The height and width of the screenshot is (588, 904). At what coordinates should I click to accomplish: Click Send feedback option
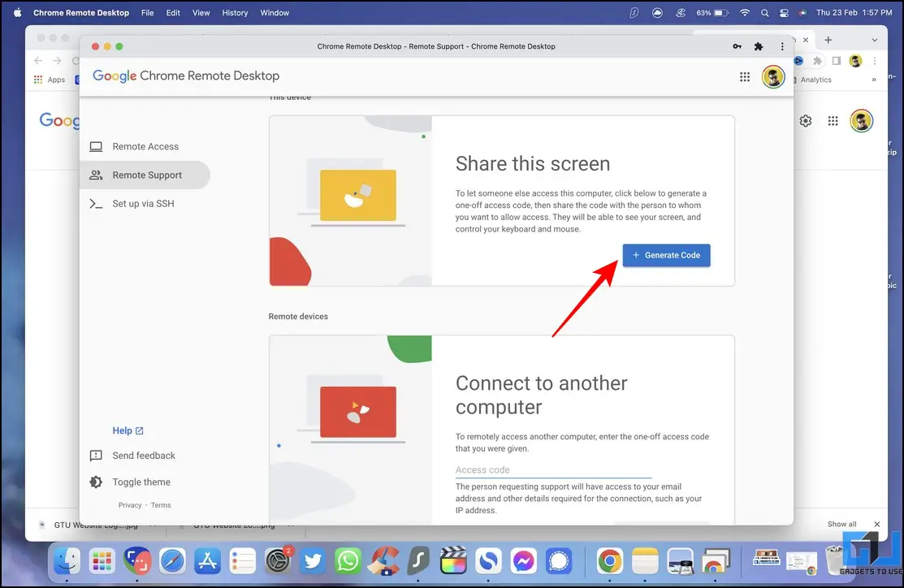click(x=132, y=456)
